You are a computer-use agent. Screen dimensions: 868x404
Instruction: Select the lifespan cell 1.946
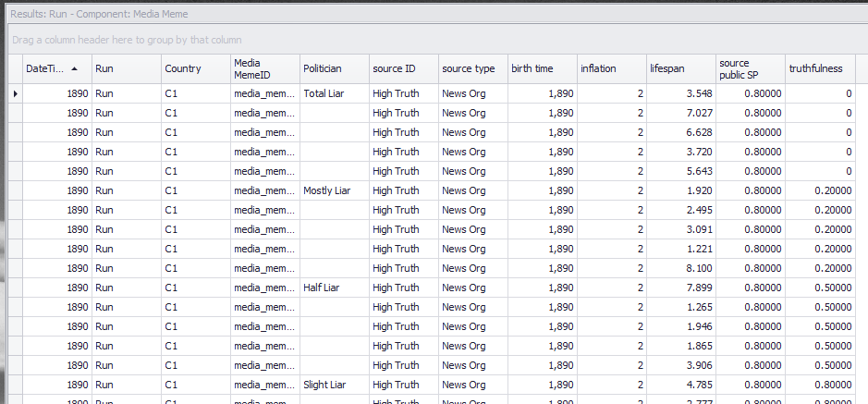click(680, 326)
